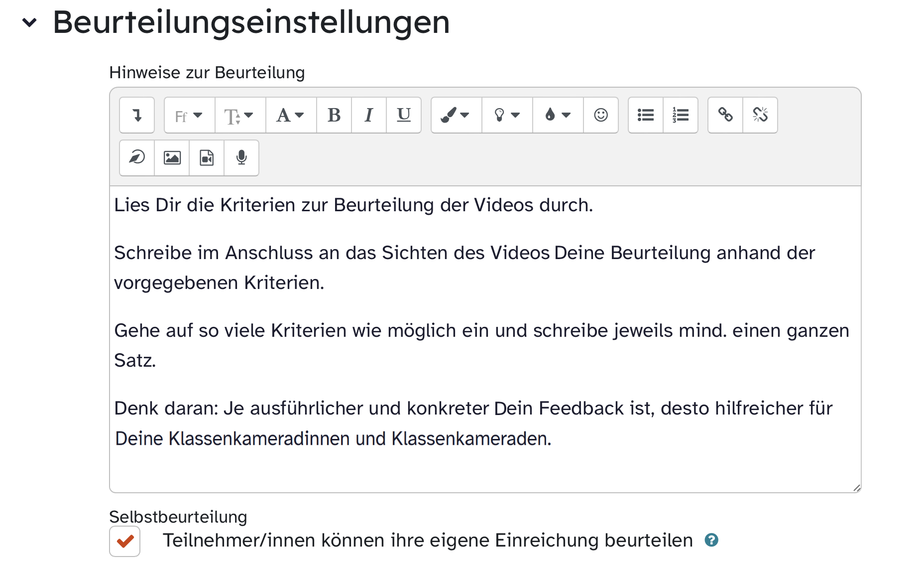Screen dimensions: 924x563
Task: Open the emoji picker
Action: 601,115
